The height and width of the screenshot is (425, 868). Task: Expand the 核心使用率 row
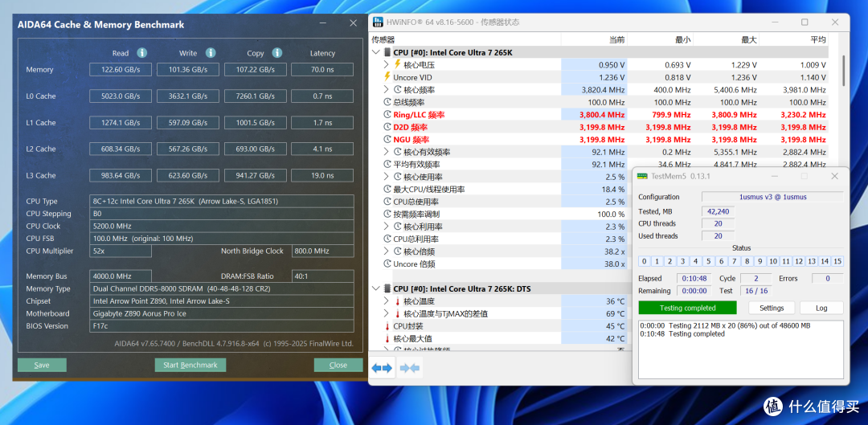pos(387,177)
